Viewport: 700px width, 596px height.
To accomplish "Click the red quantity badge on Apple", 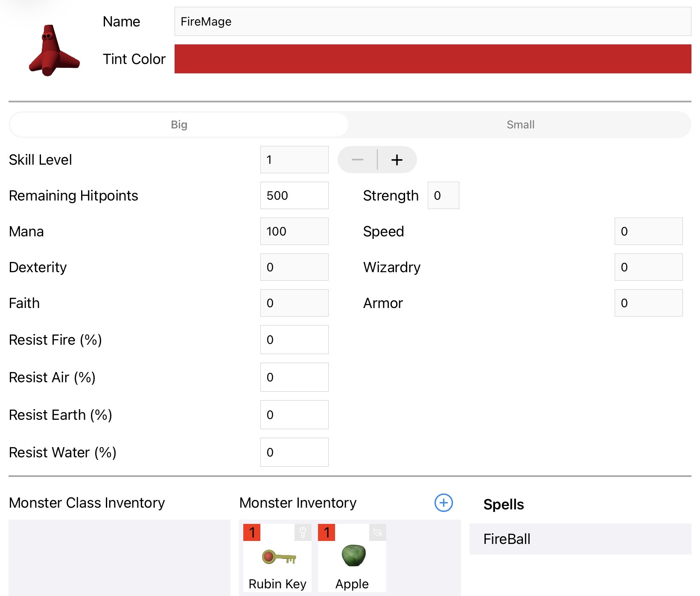I will click(327, 532).
